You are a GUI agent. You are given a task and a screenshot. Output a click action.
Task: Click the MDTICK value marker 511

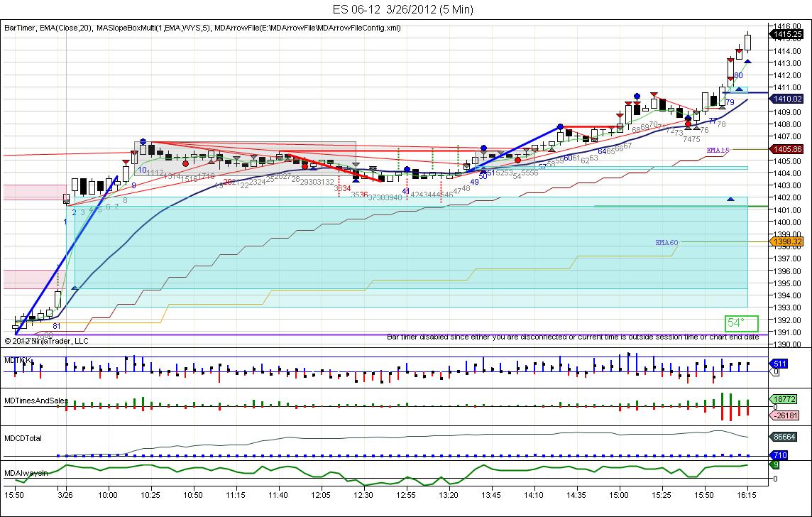tap(780, 364)
